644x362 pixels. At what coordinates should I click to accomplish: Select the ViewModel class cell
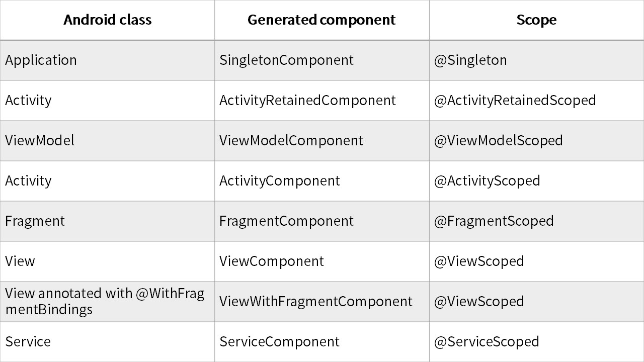tap(40, 140)
